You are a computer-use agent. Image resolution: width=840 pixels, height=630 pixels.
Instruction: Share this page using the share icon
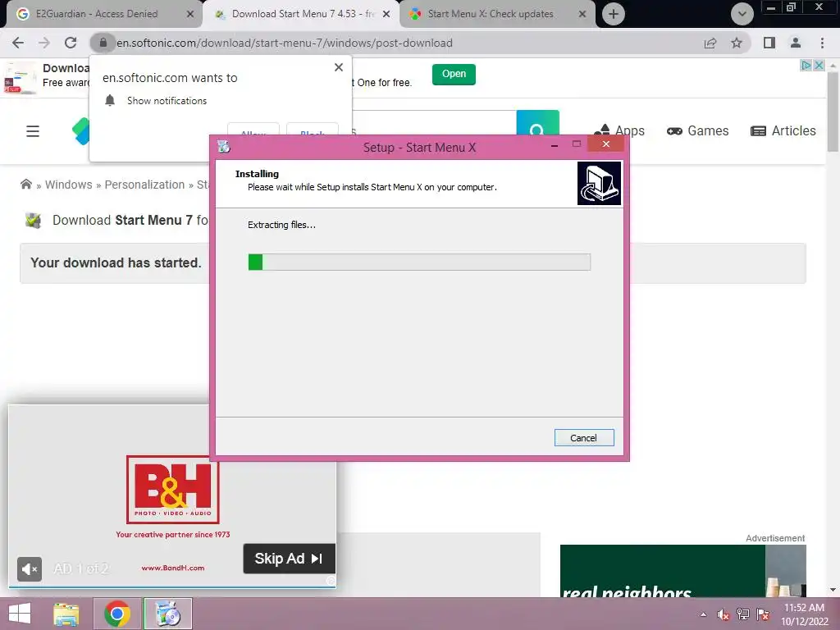[710, 43]
